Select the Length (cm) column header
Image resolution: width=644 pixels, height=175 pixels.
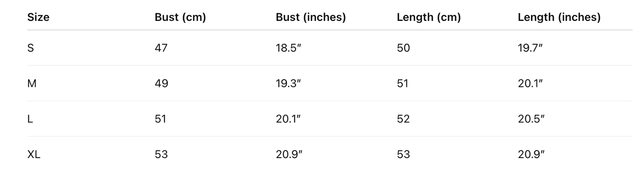429,17
